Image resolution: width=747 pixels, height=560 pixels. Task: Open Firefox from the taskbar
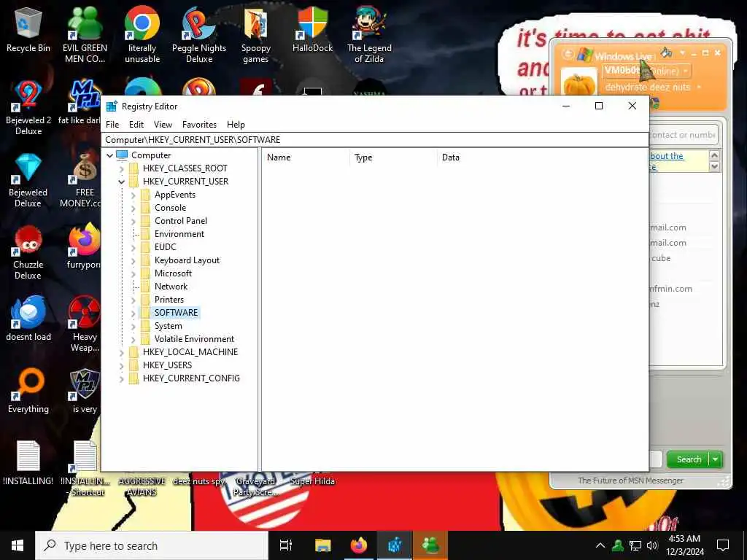[x=359, y=545]
